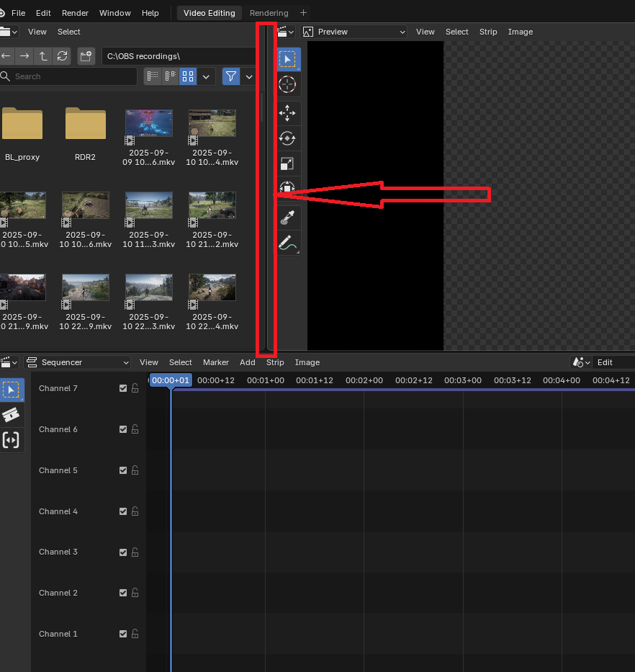Switch to thumbnail display mode
The width and height of the screenshot is (635, 672).
pos(188,77)
